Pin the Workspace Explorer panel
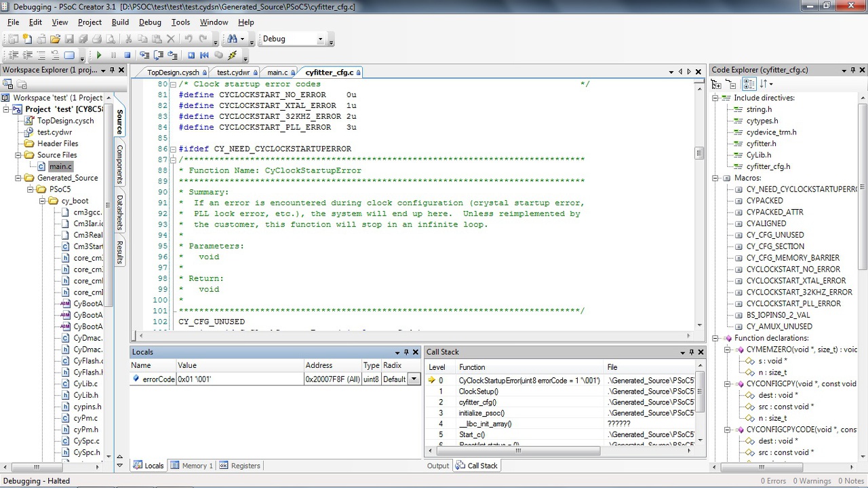The image size is (868, 488). tap(113, 70)
